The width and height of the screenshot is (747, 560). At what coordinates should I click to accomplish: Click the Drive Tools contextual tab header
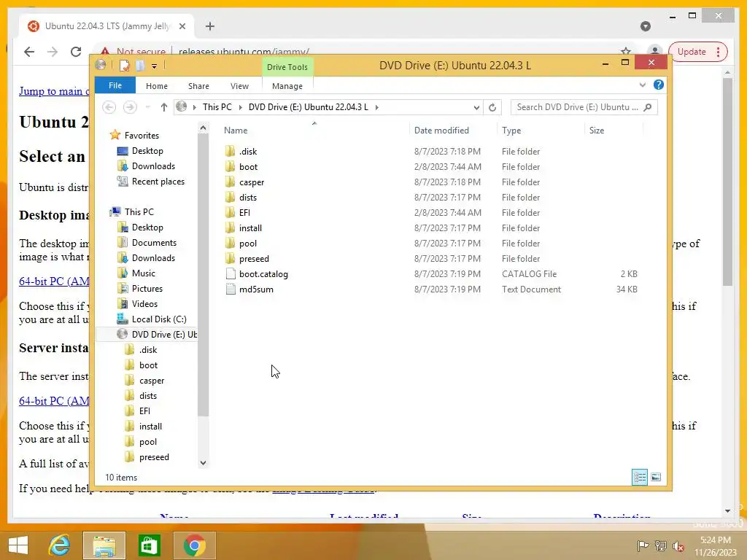(287, 67)
